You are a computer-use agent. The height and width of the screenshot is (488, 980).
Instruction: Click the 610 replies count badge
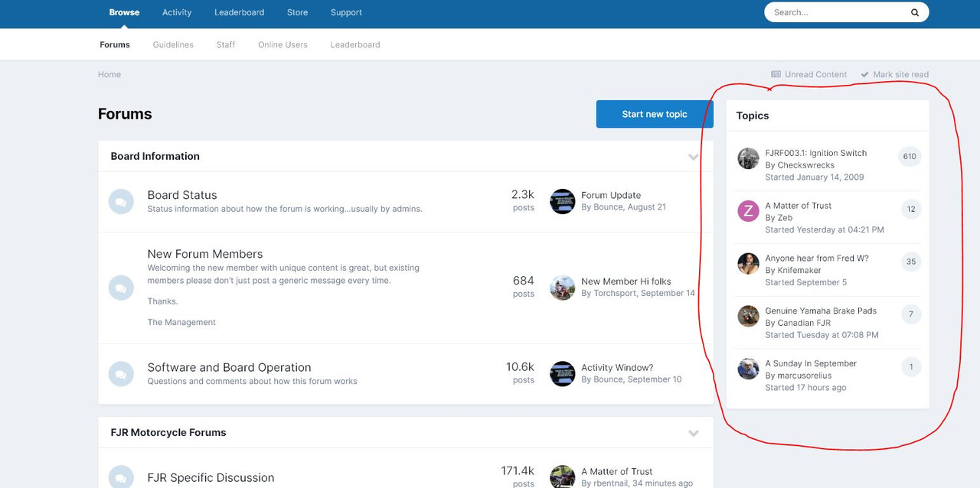[910, 157]
